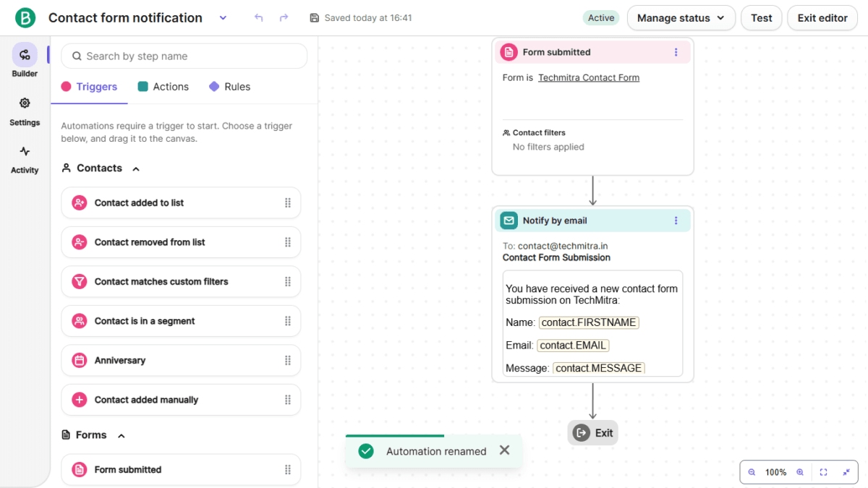The height and width of the screenshot is (488, 868).
Task: Click the Form submitted node icon on canvas
Action: [x=509, y=52]
